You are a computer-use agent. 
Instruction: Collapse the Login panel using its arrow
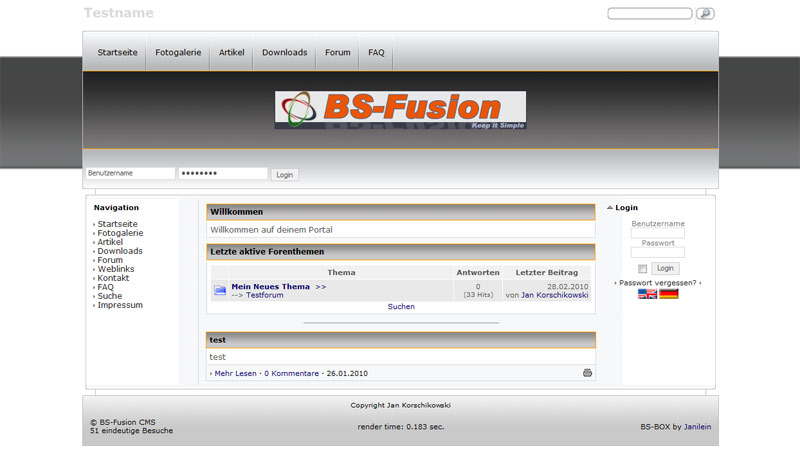click(x=610, y=208)
